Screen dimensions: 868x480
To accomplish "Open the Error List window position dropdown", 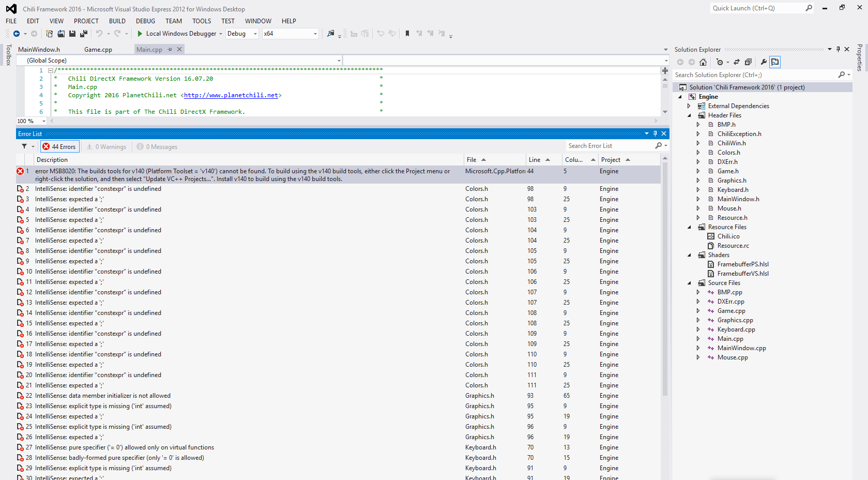I will (646, 133).
